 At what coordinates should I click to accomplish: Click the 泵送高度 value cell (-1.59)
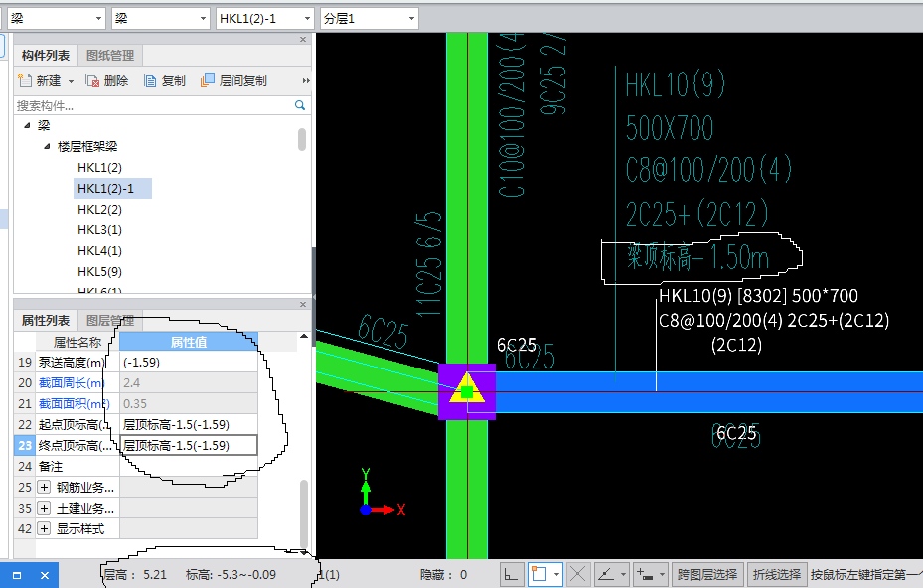[x=189, y=362]
